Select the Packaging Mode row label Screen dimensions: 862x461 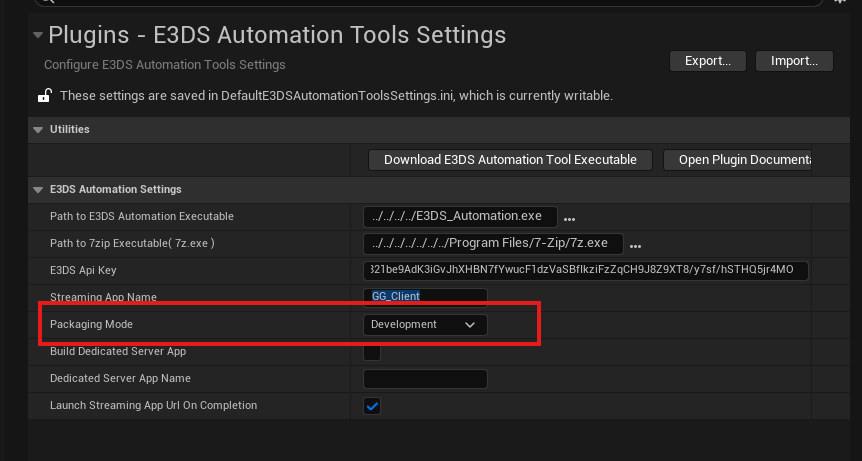pyautogui.click(x=92, y=325)
